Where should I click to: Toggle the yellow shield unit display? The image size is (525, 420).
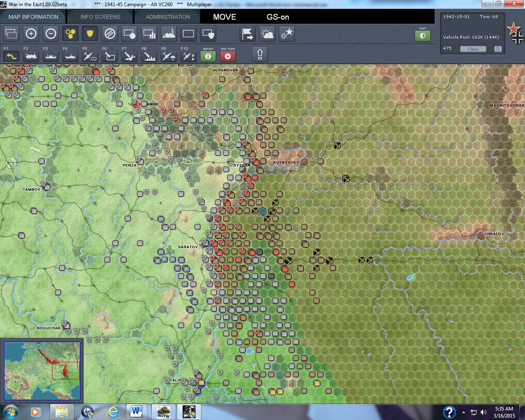pos(90,34)
